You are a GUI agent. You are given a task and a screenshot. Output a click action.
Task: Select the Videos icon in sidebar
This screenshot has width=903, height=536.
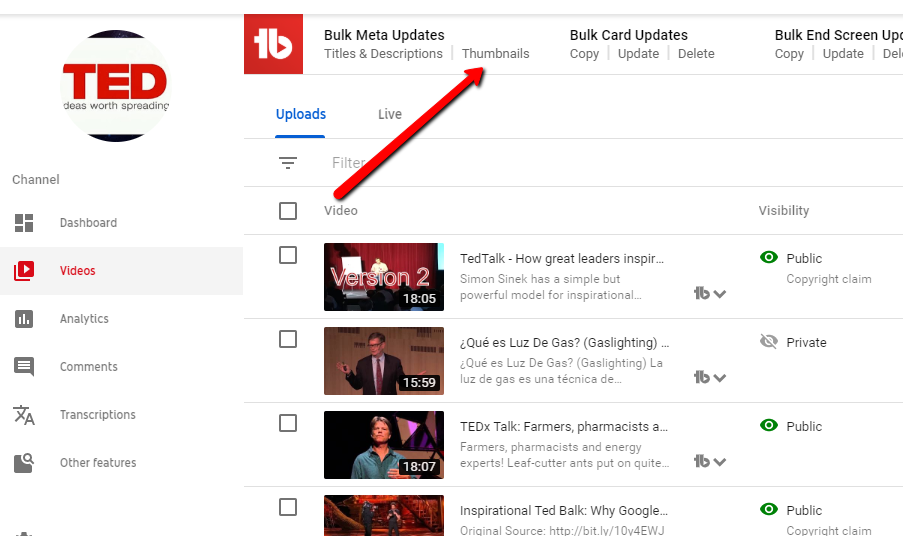click(x=24, y=271)
